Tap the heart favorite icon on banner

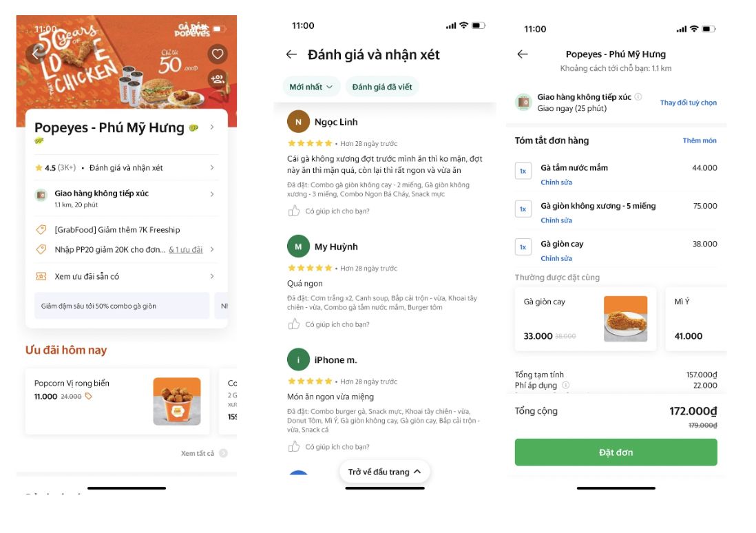click(218, 54)
